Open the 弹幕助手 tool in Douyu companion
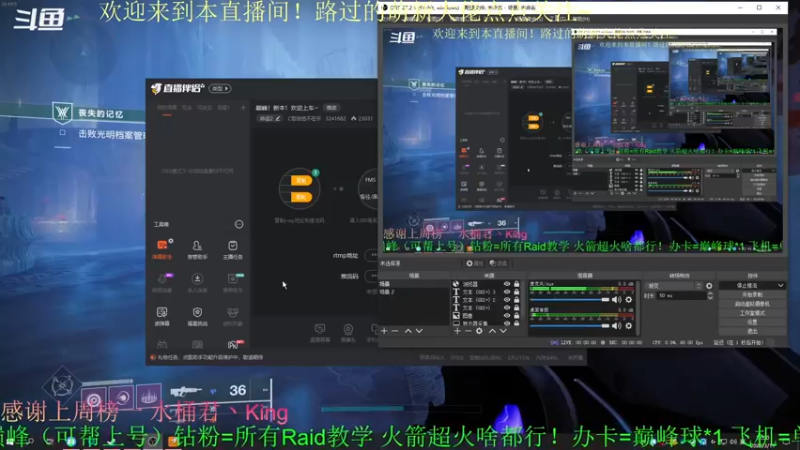Screen dimensions: 800x450 point(162,249)
